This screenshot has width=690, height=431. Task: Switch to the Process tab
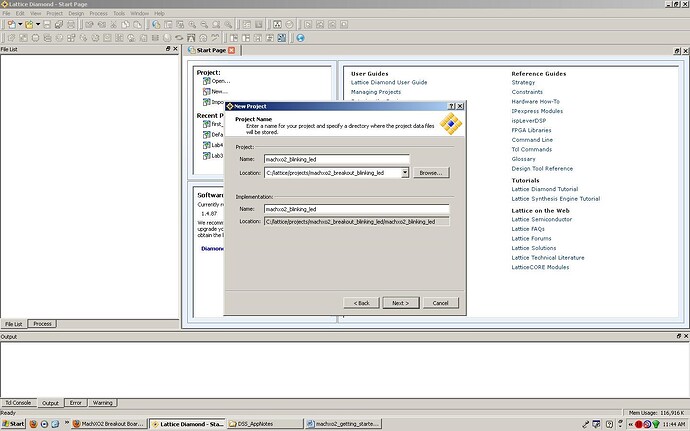[42, 324]
